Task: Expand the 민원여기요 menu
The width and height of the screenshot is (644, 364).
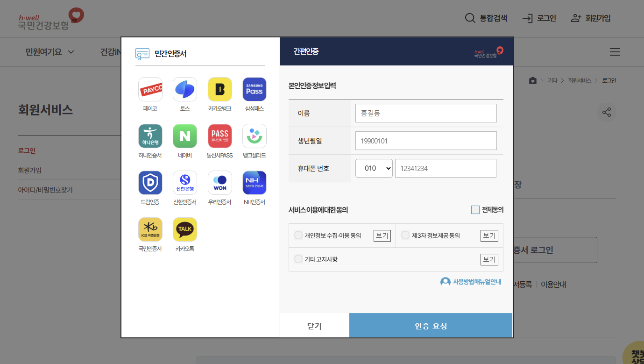Action: point(50,52)
